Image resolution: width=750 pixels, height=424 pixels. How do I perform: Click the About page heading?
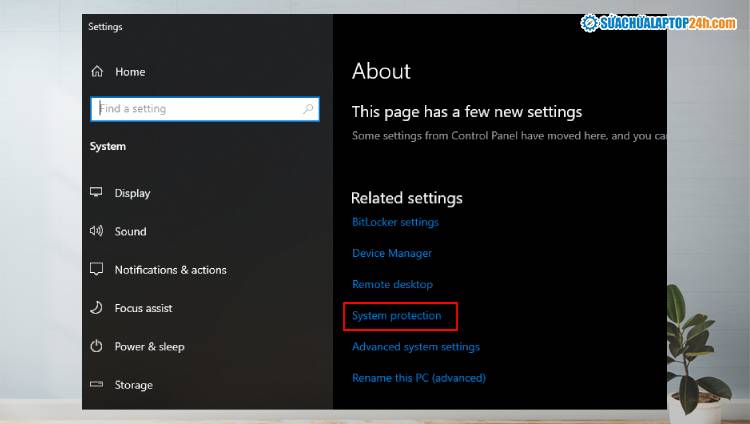tap(381, 71)
